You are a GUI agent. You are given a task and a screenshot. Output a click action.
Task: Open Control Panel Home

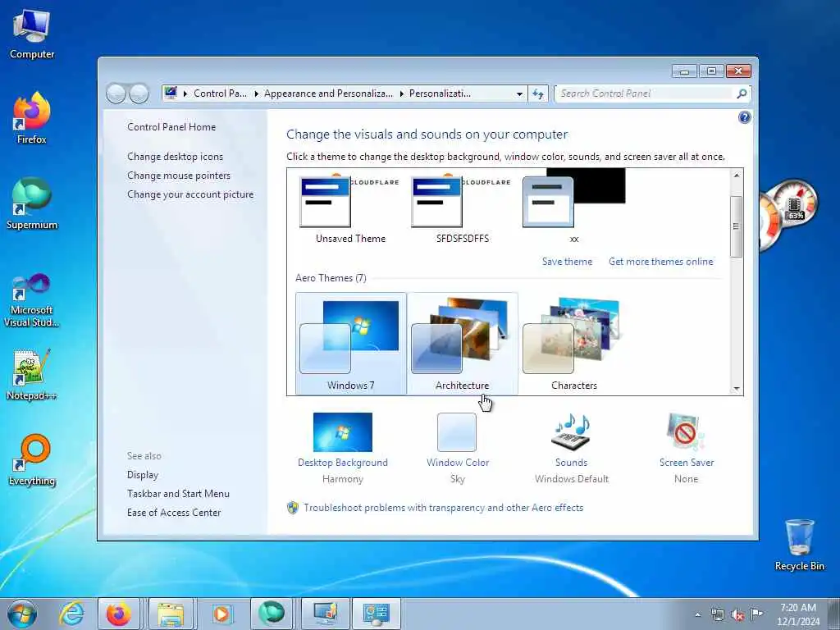[171, 127]
